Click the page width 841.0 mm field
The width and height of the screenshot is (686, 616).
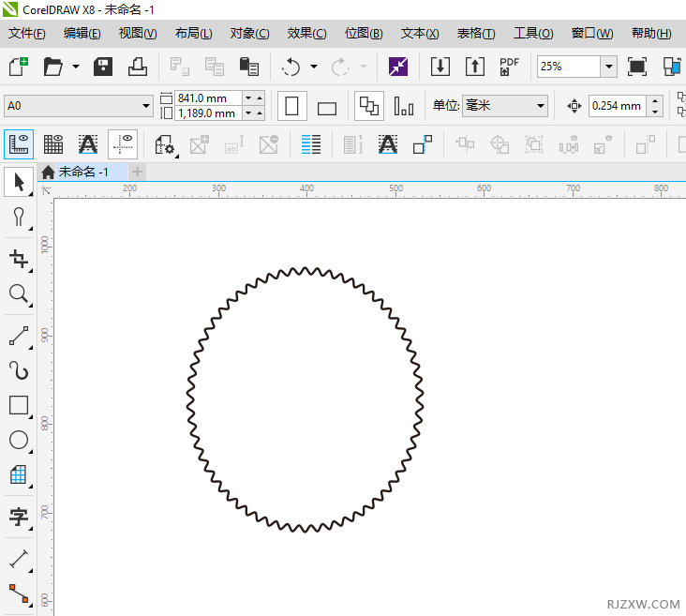click(x=207, y=98)
